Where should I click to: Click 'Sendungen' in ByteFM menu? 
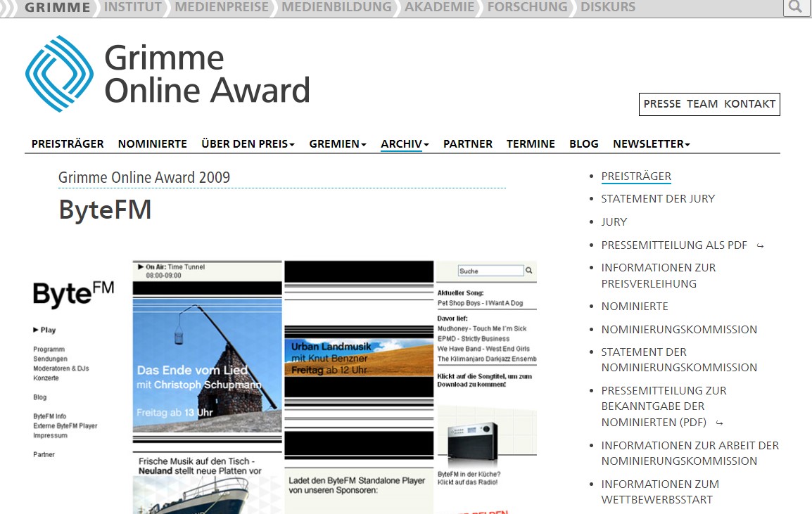coord(50,359)
